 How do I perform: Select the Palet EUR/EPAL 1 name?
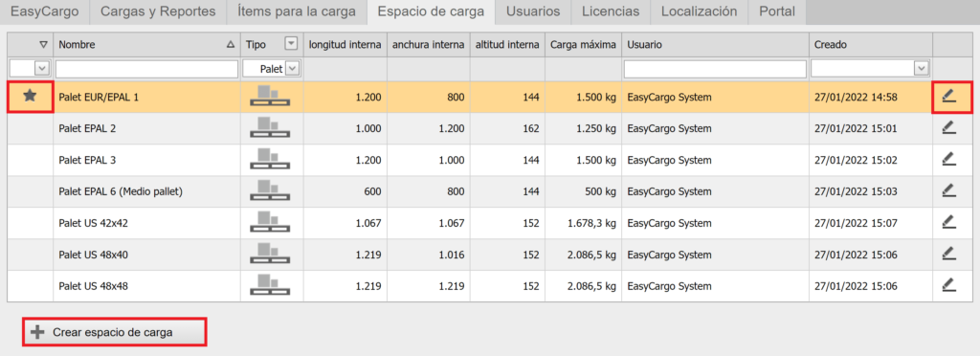tap(99, 97)
